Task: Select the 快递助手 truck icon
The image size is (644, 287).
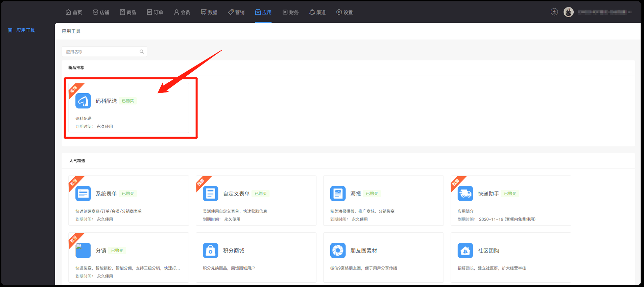Action: 465,194
